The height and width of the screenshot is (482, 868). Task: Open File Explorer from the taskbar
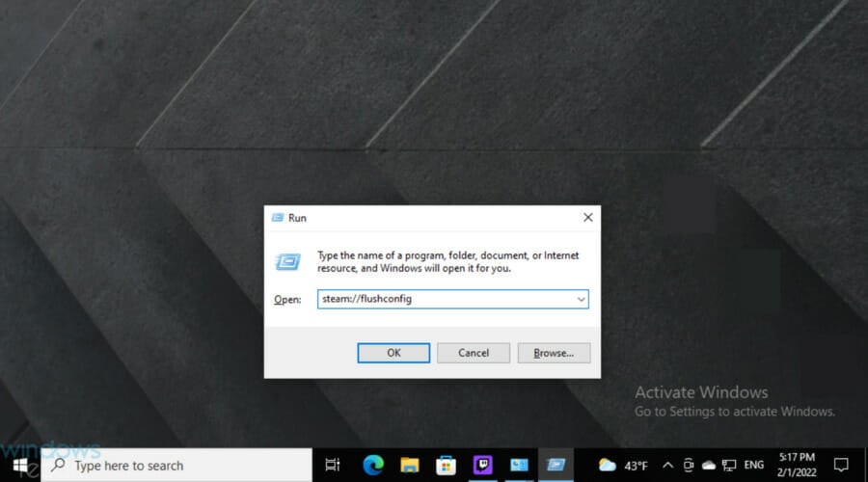(410, 466)
